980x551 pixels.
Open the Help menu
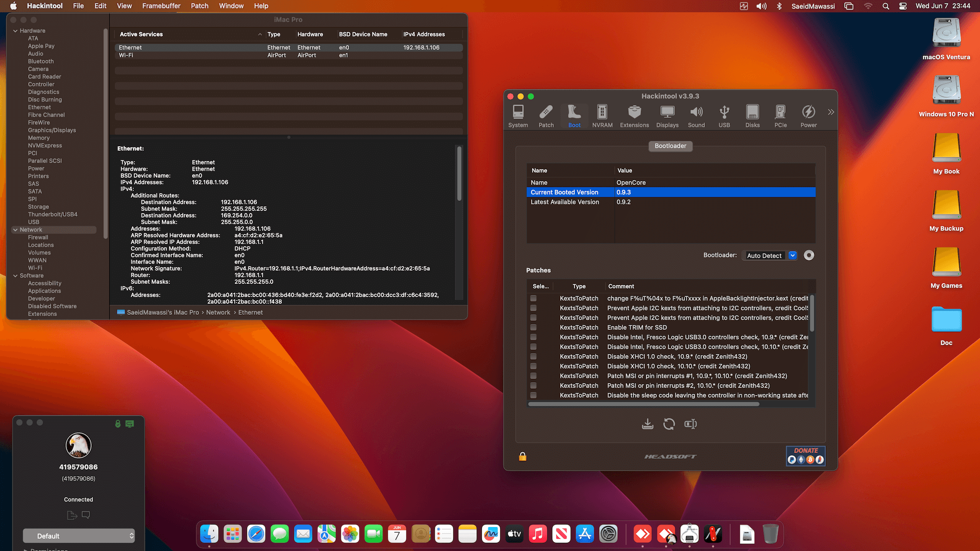click(261, 6)
